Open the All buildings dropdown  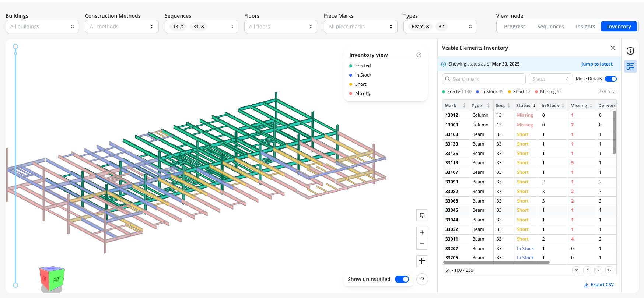42,27
